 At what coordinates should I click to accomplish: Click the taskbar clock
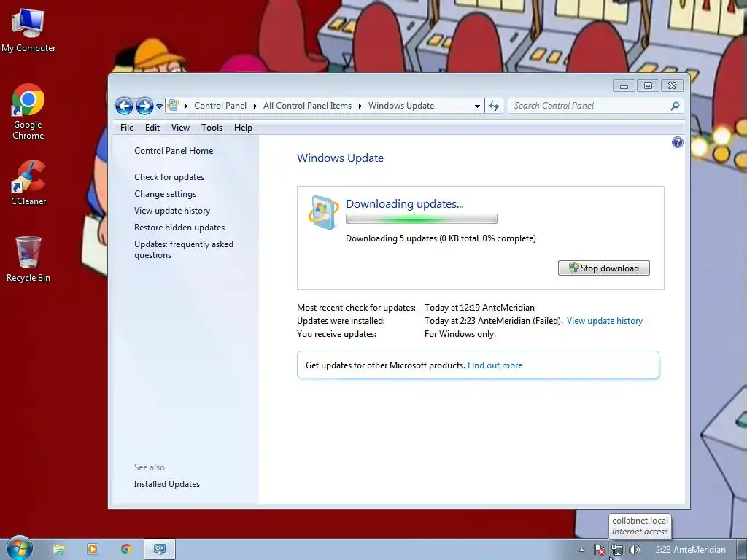coord(690,550)
